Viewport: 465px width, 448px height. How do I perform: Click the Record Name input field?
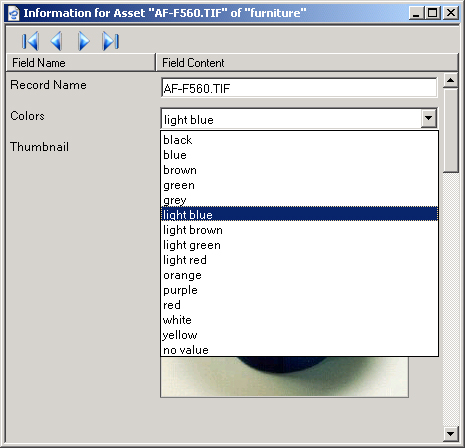(299, 88)
